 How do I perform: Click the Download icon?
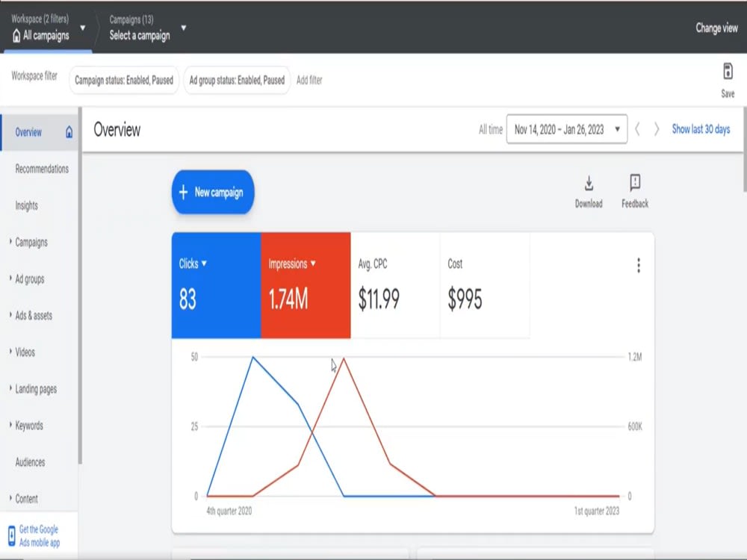(x=589, y=184)
